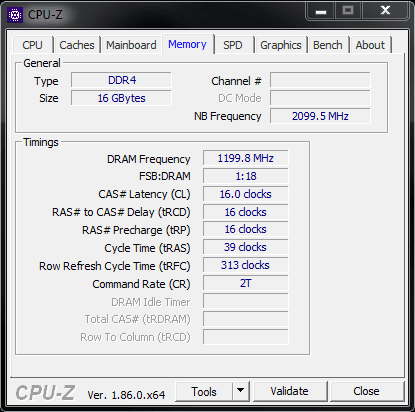The image size is (415, 412).
Task: Open the Graphics tab
Action: point(281,45)
